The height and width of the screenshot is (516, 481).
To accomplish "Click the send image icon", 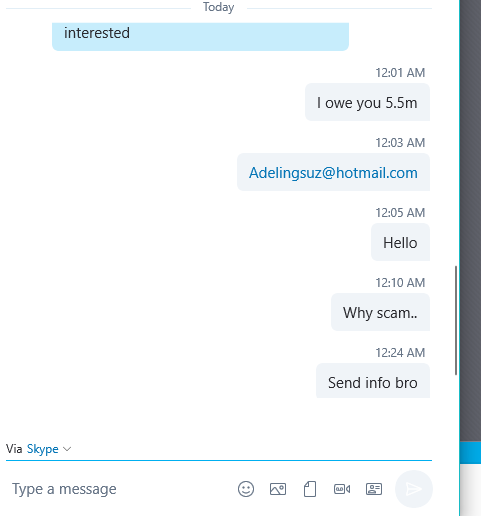I will pos(278,489).
